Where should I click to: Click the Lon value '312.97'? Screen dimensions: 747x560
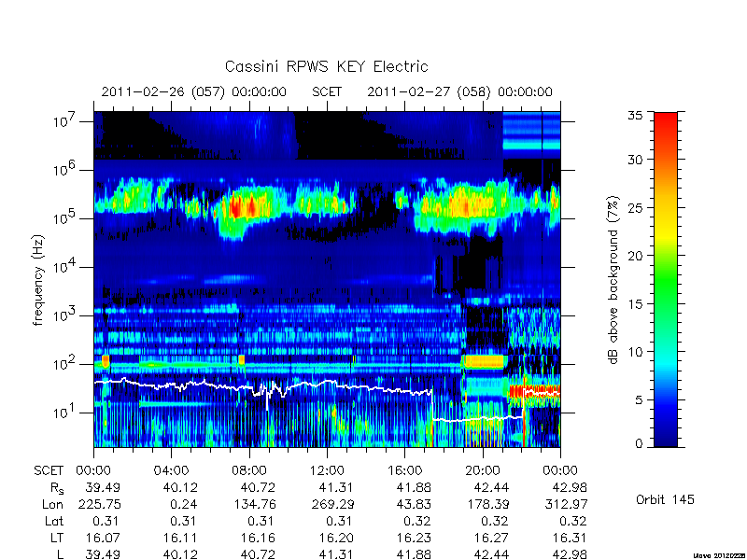tap(566, 504)
